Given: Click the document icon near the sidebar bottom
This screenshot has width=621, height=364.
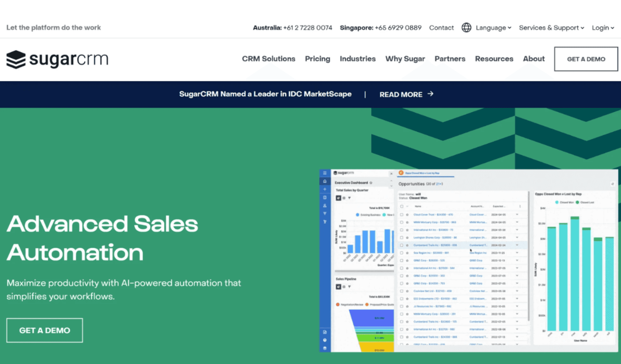Looking at the screenshot, I should coord(325,332).
